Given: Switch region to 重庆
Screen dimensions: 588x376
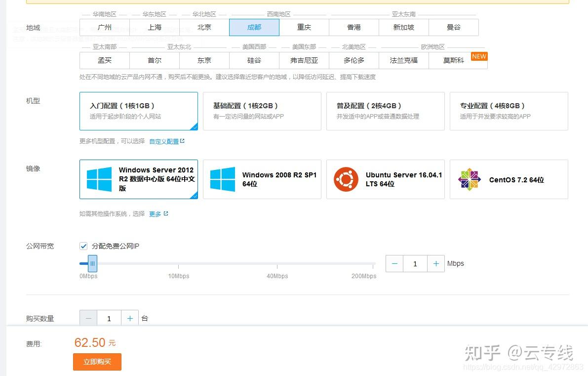Looking at the screenshot, I should click(x=304, y=27).
